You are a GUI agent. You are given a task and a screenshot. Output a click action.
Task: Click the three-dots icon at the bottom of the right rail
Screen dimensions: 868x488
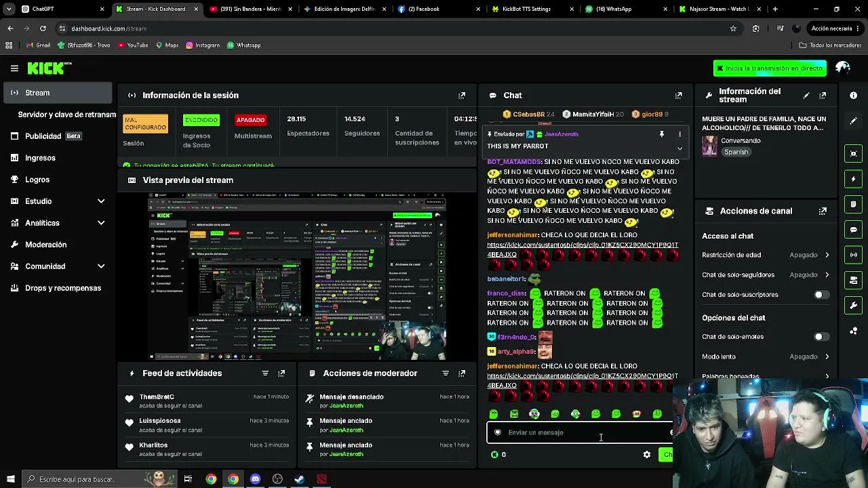tap(854, 331)
